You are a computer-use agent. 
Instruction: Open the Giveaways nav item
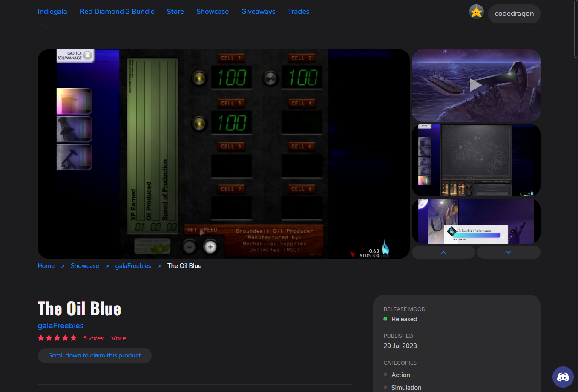258,12
